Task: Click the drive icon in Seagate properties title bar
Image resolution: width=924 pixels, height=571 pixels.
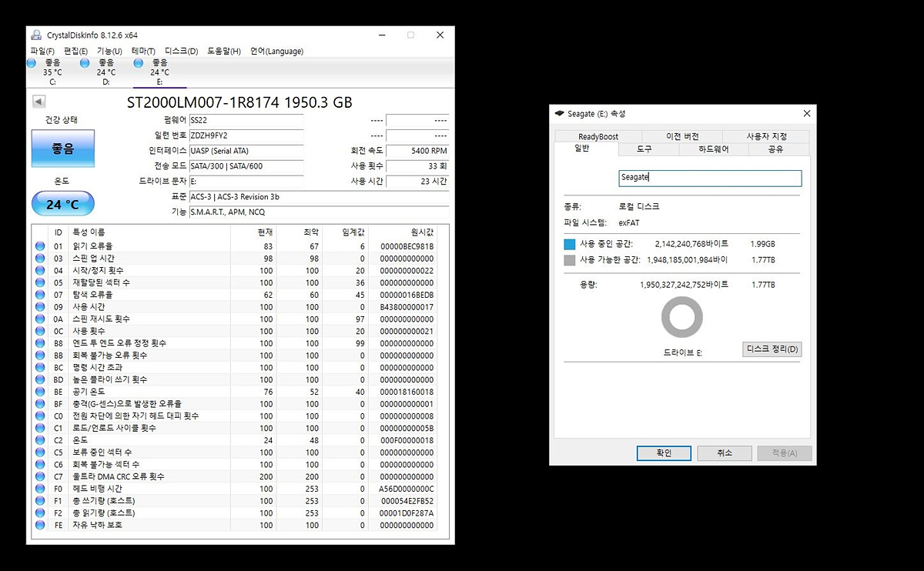Action: click(559, 113)
